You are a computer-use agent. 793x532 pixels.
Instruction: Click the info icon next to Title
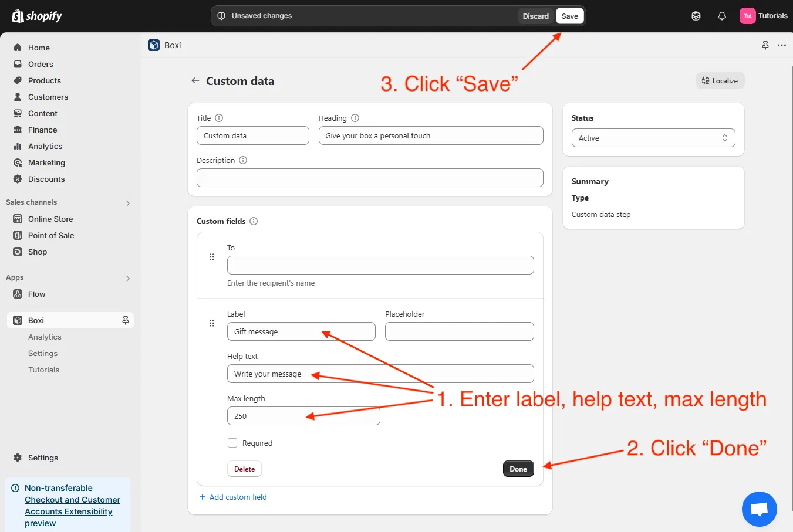point(219,118)
